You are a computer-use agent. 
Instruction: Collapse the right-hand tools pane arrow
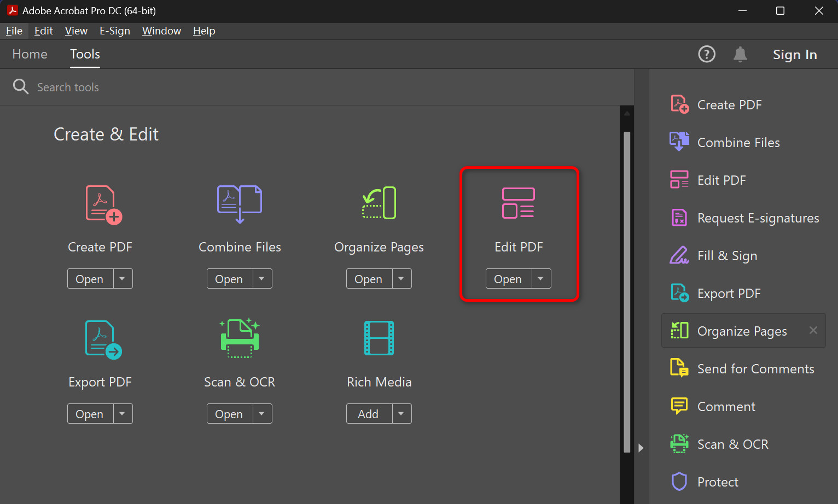click(641, 448)
